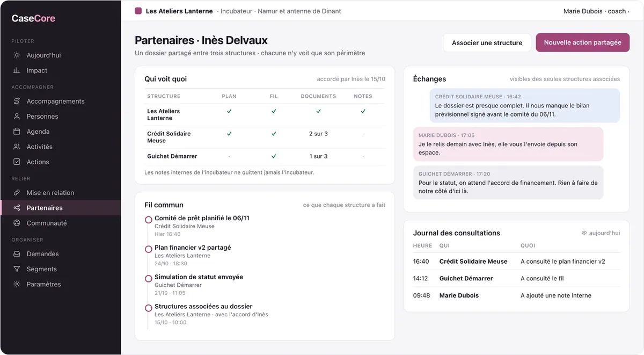Image resolution: width=644 pixels, height=355 pixels.
Task: Click the bar chart icon beside Impact
Action: click(17, 70)
